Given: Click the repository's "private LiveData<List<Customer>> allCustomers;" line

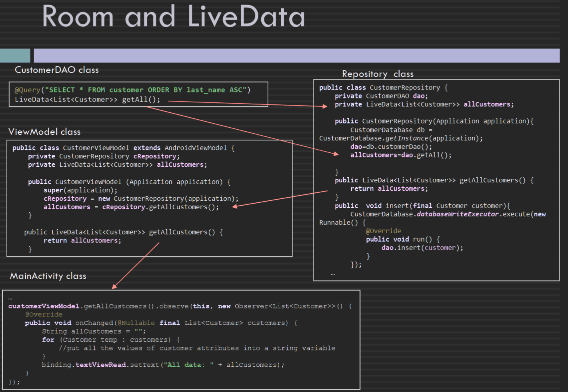Looking at the screenshot, I should click(424, 104).
